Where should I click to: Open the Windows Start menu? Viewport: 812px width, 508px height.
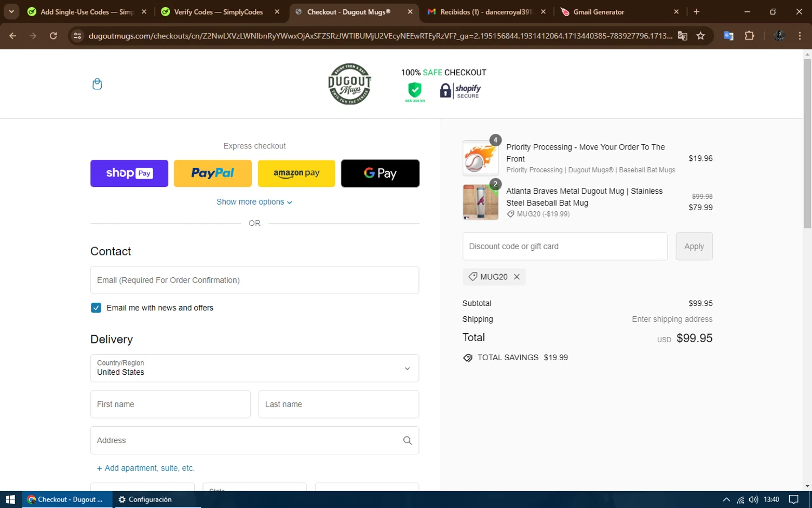tap(10, 499)
